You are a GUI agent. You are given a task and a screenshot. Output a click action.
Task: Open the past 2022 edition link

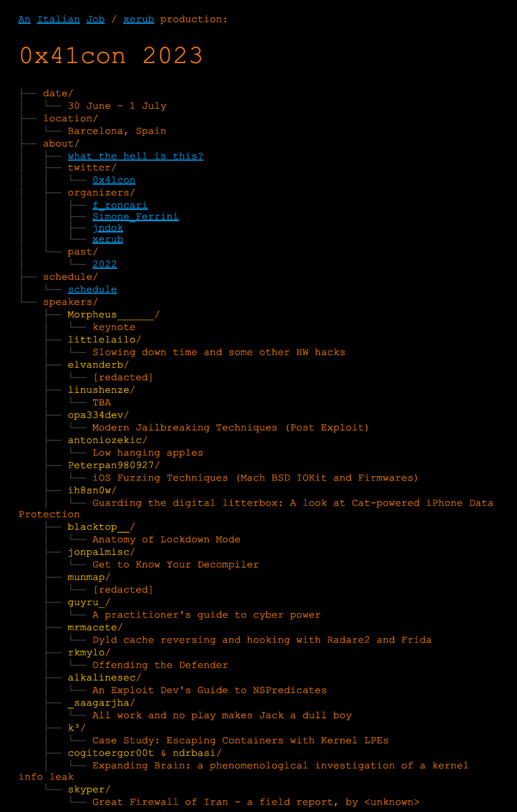(105, 264)
